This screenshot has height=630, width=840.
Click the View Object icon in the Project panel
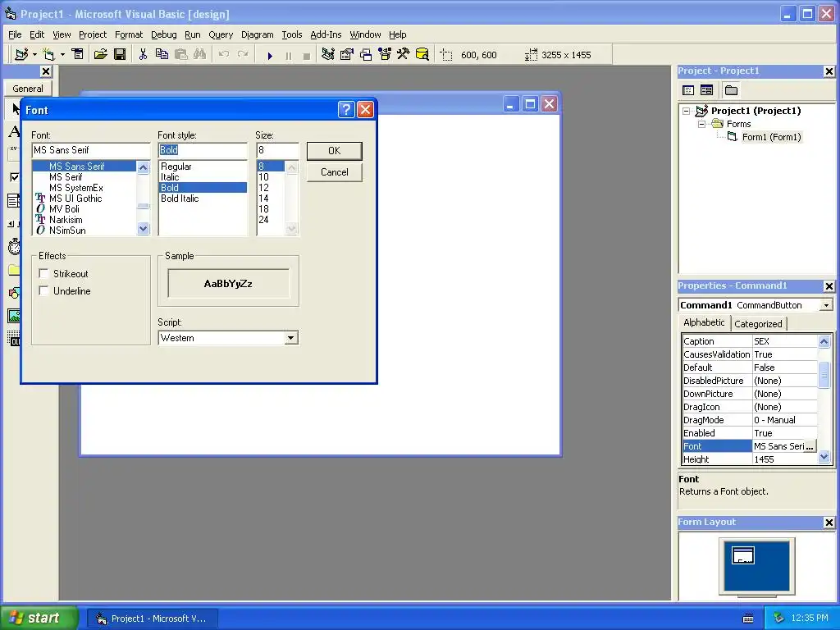point(706,90)
